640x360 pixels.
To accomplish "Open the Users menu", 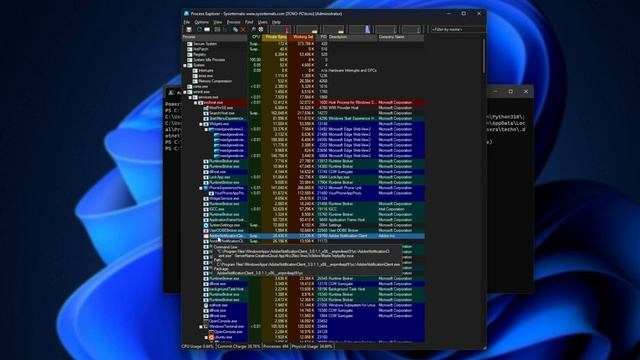I will point(263,22).
